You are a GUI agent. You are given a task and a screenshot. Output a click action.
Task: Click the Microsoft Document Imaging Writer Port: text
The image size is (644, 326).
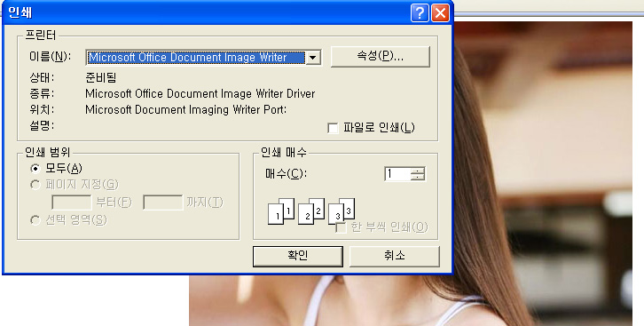[185, 110]
